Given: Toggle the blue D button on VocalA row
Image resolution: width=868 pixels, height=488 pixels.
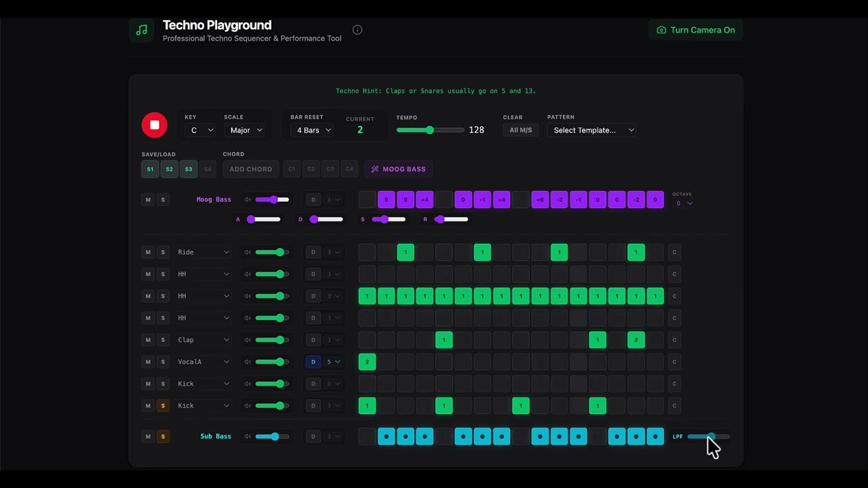Looking at the screenshot, I should click(x=313, y=362).
